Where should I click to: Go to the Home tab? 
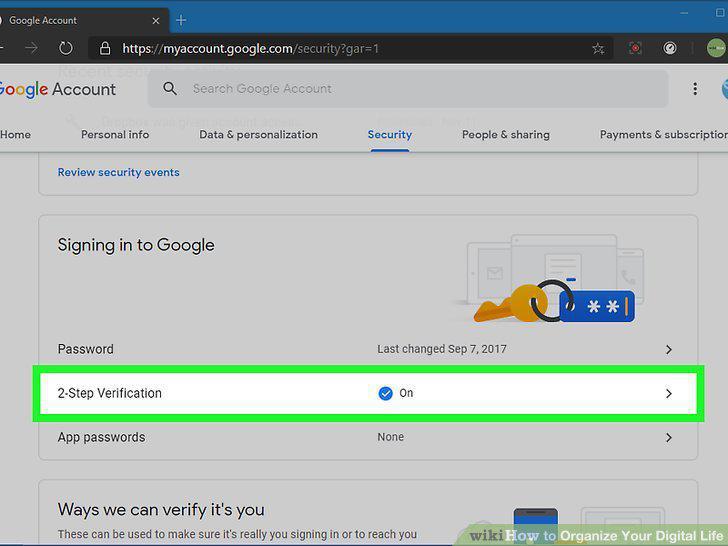[15, 135]
